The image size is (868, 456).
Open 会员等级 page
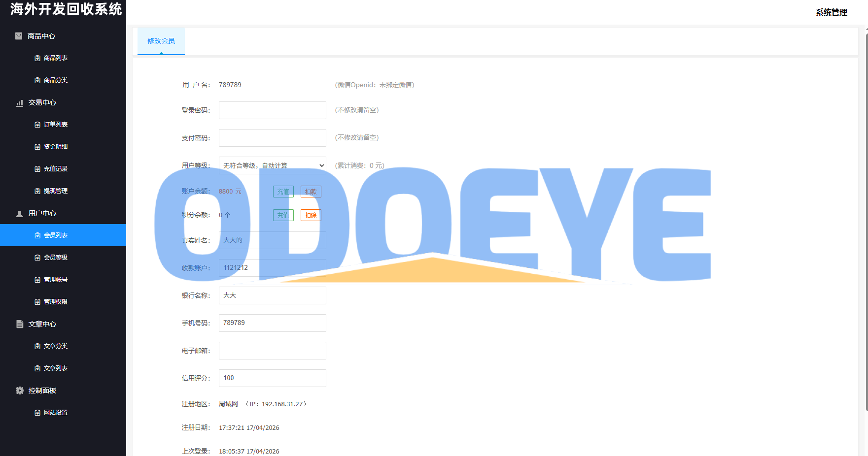63,258
